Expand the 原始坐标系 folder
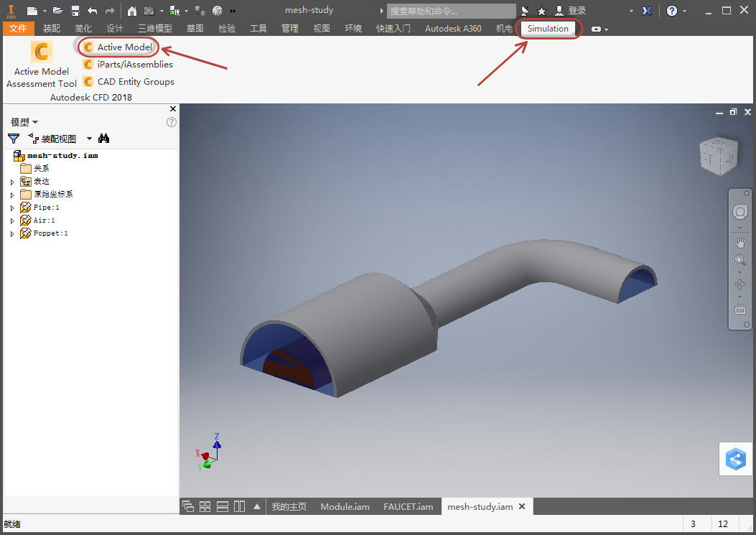Viewport: 756px width, 535px height. pyautogui.click(x=12, y=195)
